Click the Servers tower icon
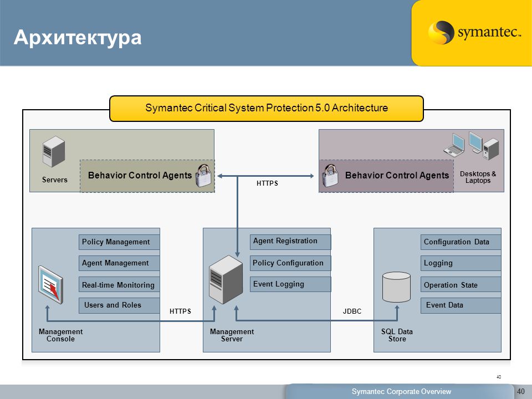Viewport: 532px width, 399px height. tap(54, 152)
